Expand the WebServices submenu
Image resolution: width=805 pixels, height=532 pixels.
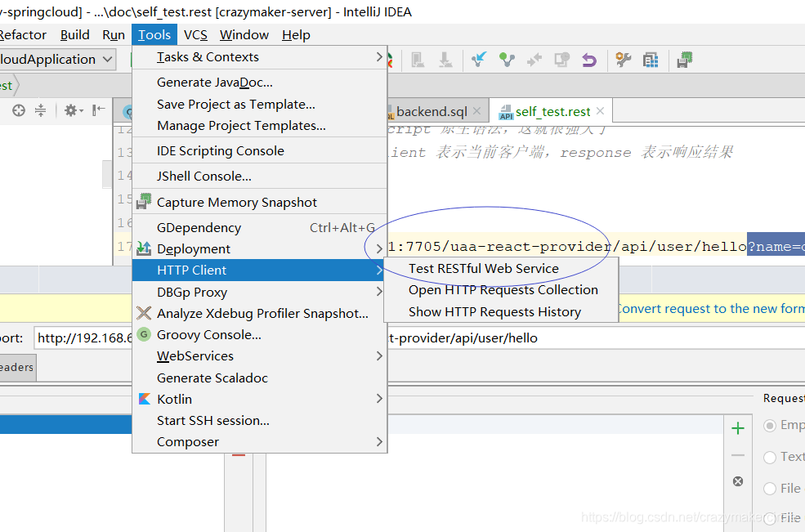click(259, 355)
